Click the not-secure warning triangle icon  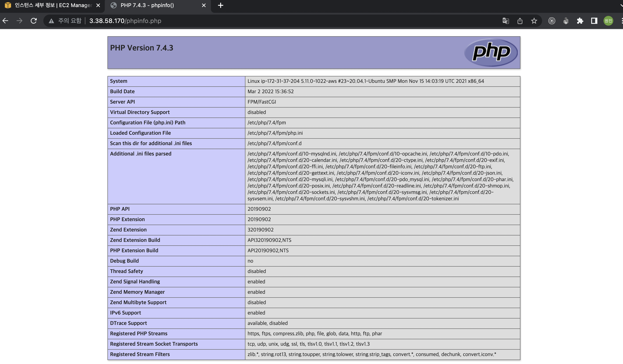(x=51, y=21)
